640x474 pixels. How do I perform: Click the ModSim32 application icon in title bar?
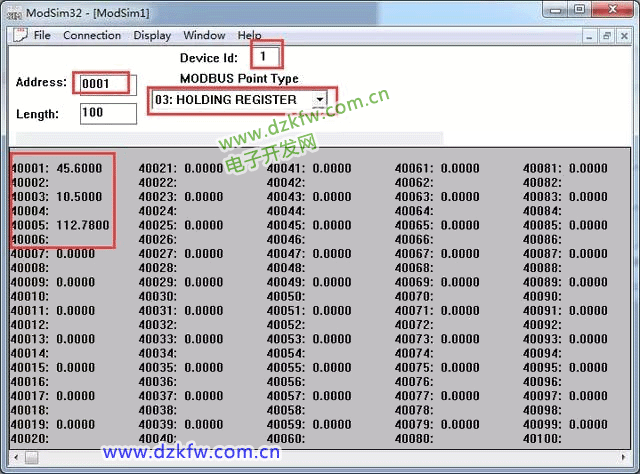(12, 10)
